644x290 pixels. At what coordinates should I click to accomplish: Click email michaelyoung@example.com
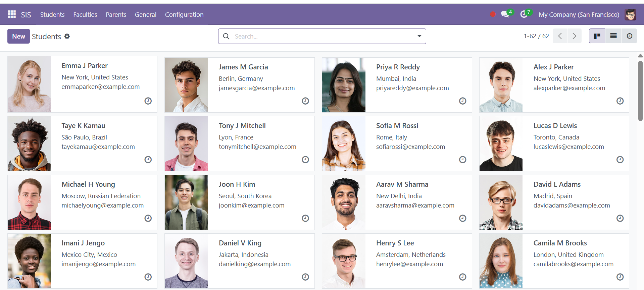tap(103, 205)
